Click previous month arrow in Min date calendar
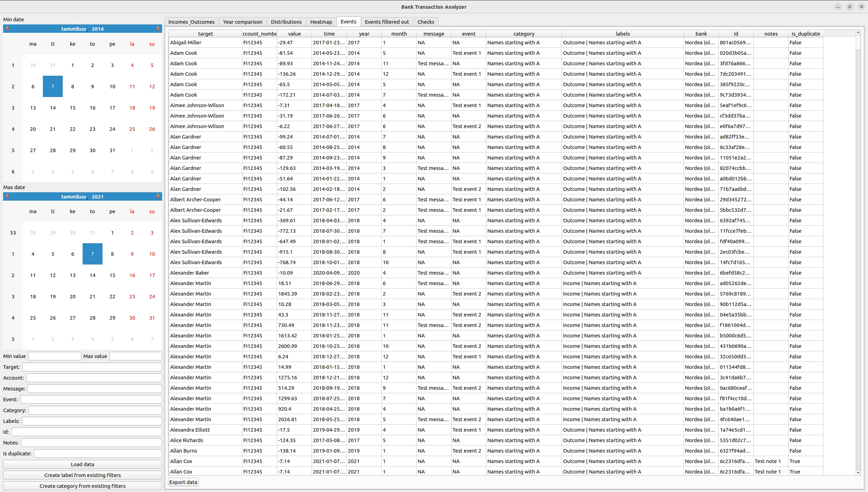Image resolution: width=868 pixels, height=492 pixels. tap(7, 29)
